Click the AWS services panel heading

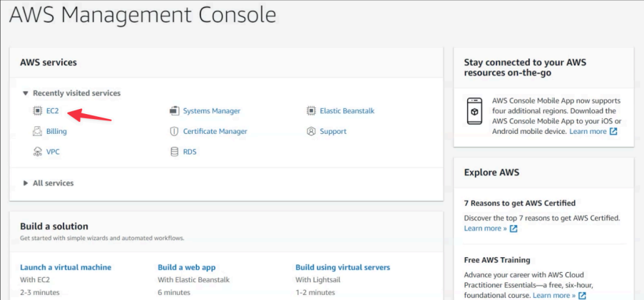pos(48,63)
